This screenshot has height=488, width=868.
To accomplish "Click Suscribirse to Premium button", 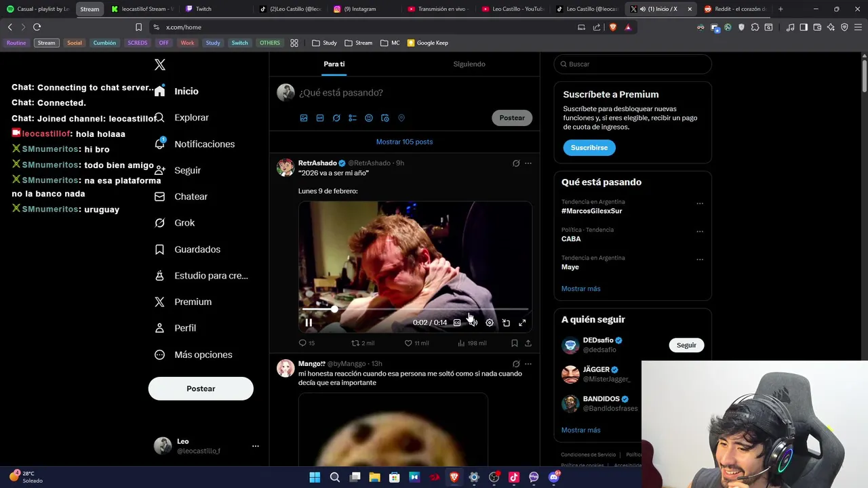I will click(x=589, y=148).
